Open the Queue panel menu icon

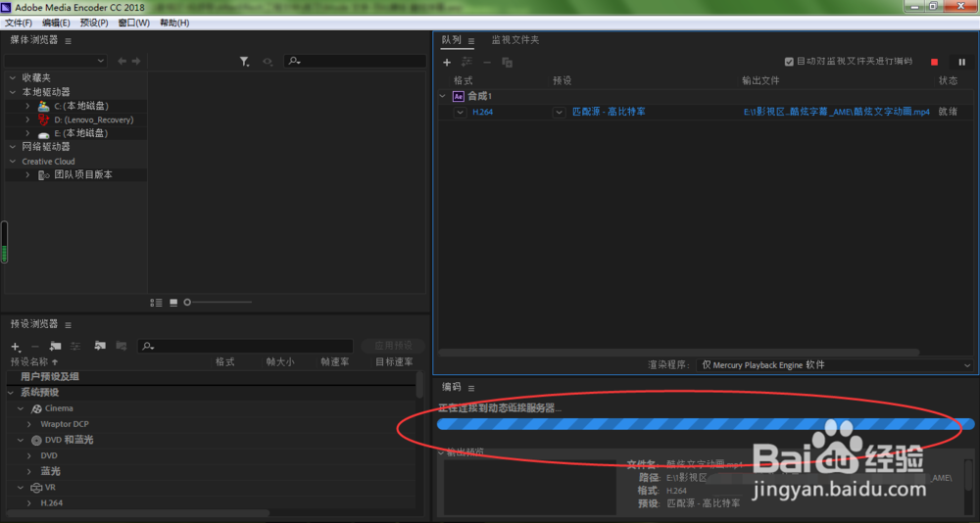pyautogui.click(x=471, y=40)
